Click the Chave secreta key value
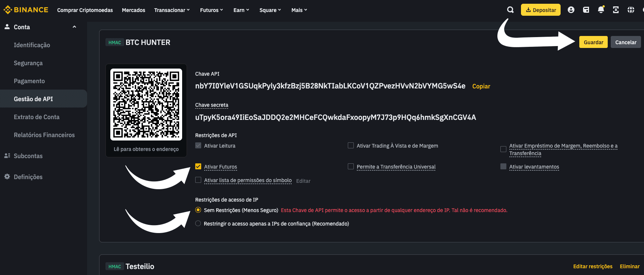This screenshot has width=644, height=275. [335, 117]
